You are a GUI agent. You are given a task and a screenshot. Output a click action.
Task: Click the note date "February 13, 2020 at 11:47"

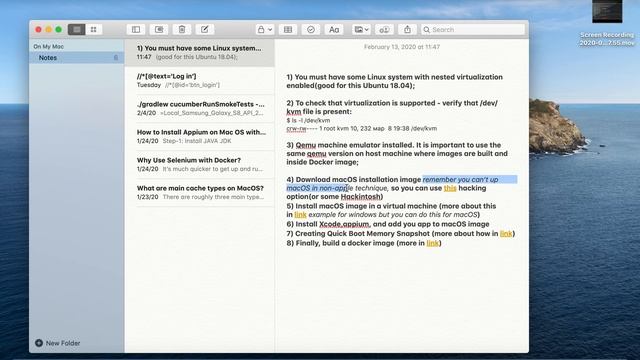click(x=402, y=47)
